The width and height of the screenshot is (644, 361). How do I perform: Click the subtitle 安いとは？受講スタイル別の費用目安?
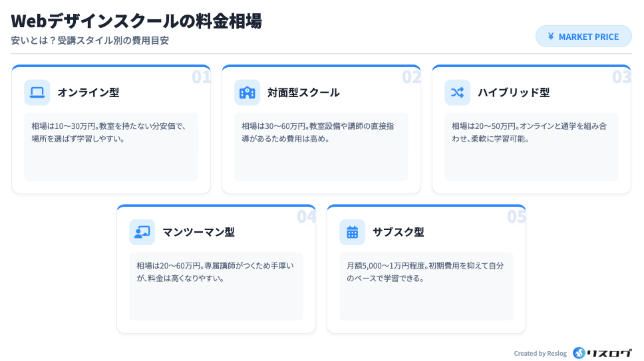[x=90, y=41]
